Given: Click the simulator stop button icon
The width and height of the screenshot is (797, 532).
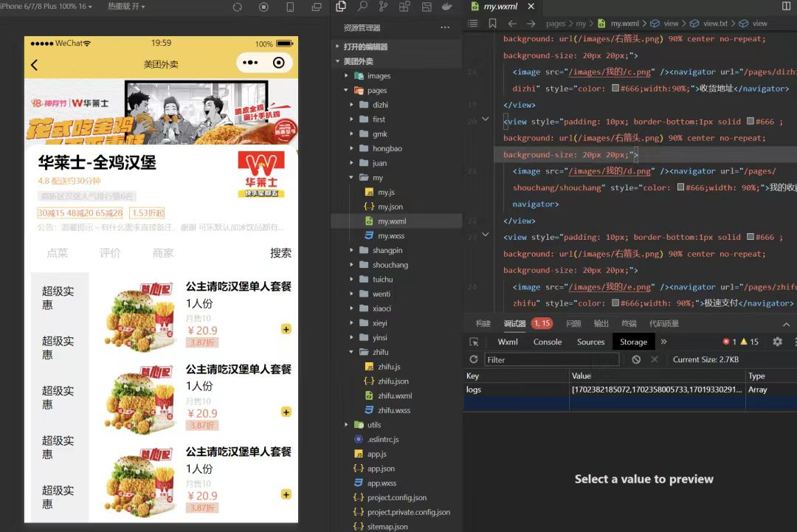Looking at the screenshot, I should [263, 7].
